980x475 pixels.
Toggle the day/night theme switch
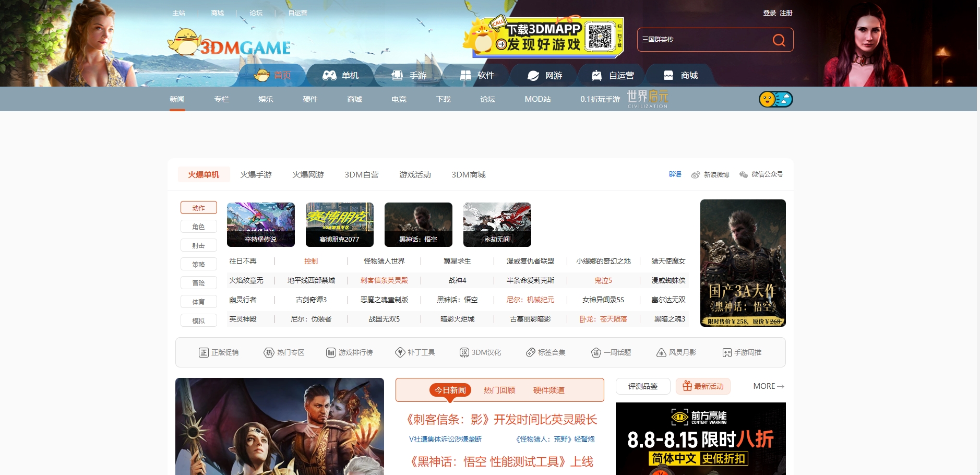775,99
